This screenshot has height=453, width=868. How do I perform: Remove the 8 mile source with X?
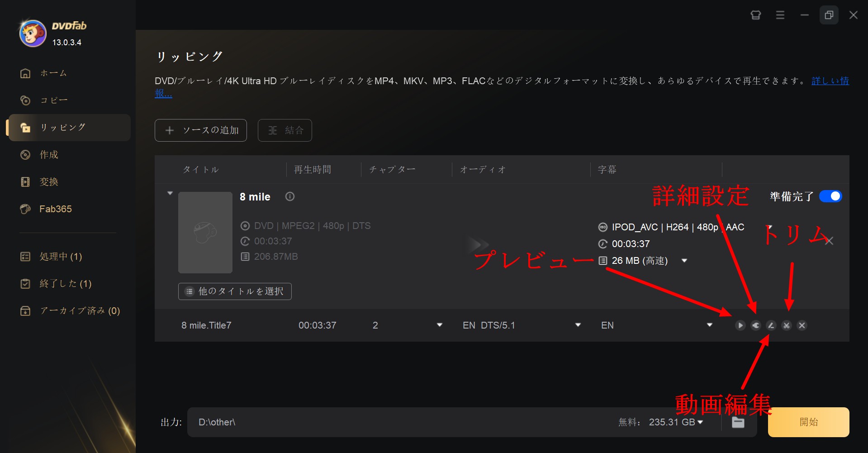pyautogui.click(x=829, y=241)
